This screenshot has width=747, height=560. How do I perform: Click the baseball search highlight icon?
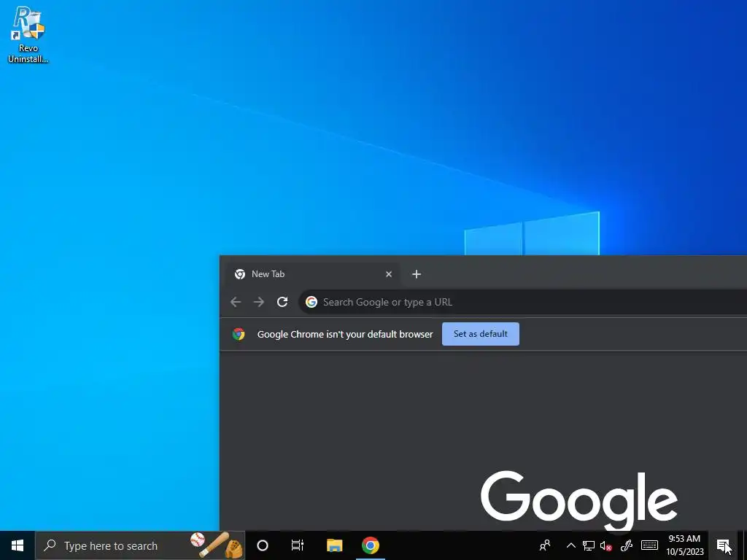point(217,545)
